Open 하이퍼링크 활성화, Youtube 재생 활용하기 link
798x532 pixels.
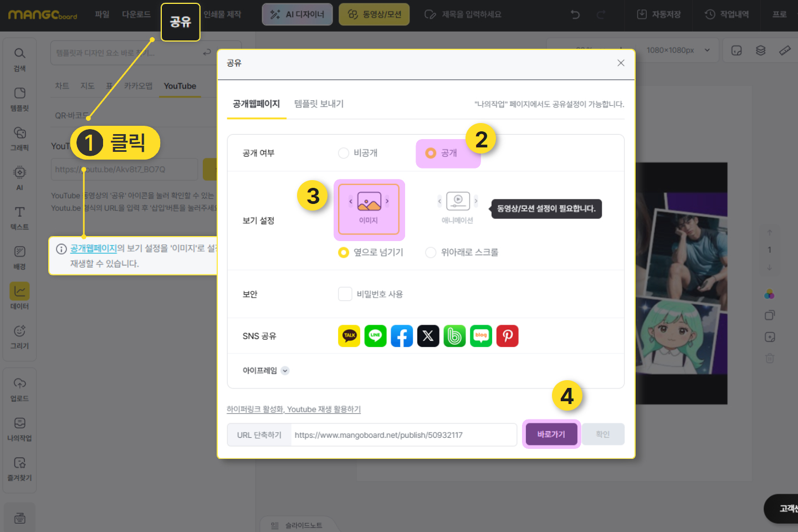(x=293, y=410)
